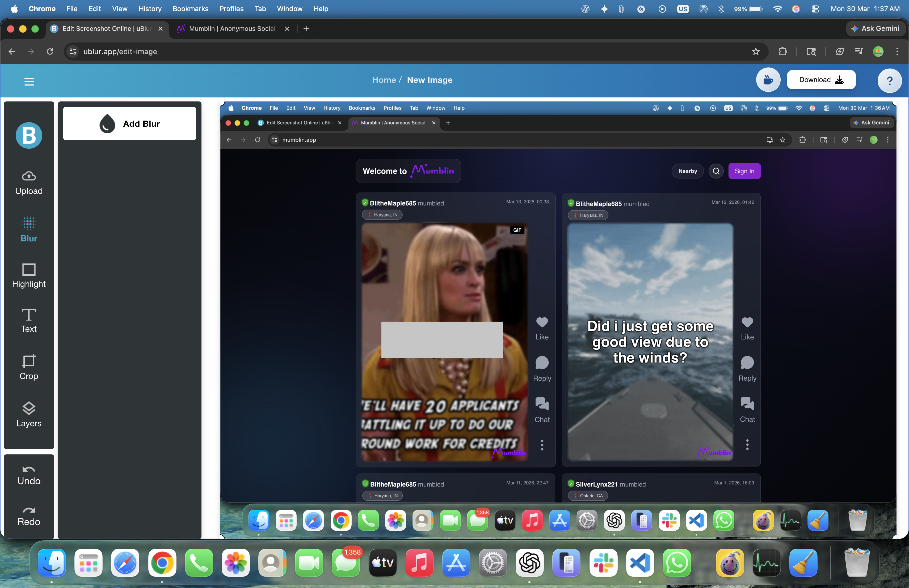Screen dimensions: 909x588
Task: Click the coffee cup donate button
Action: (x=768, y=80)
